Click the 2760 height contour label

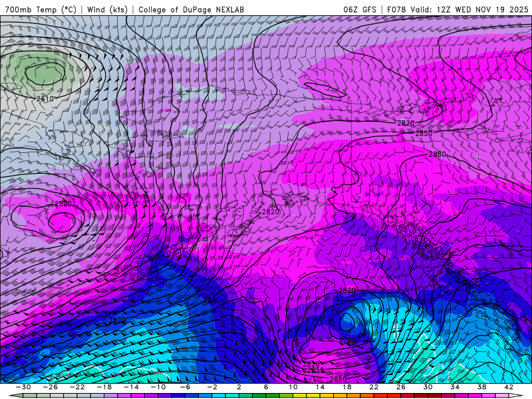[347, 340]
